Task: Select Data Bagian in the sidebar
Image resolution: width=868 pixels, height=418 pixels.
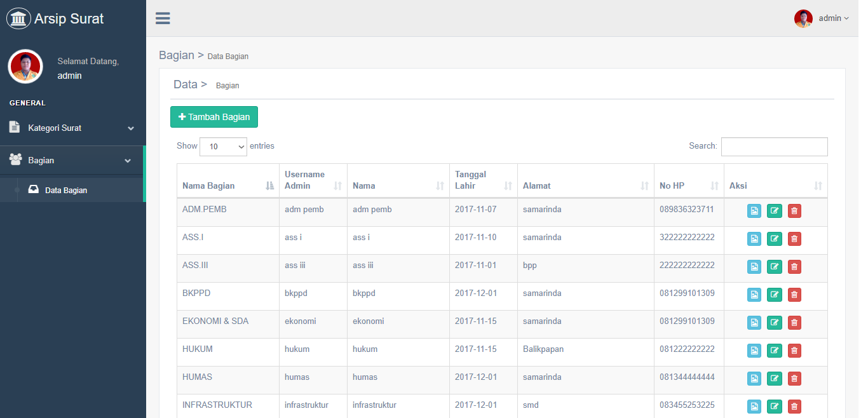Action: click(66, 191)
